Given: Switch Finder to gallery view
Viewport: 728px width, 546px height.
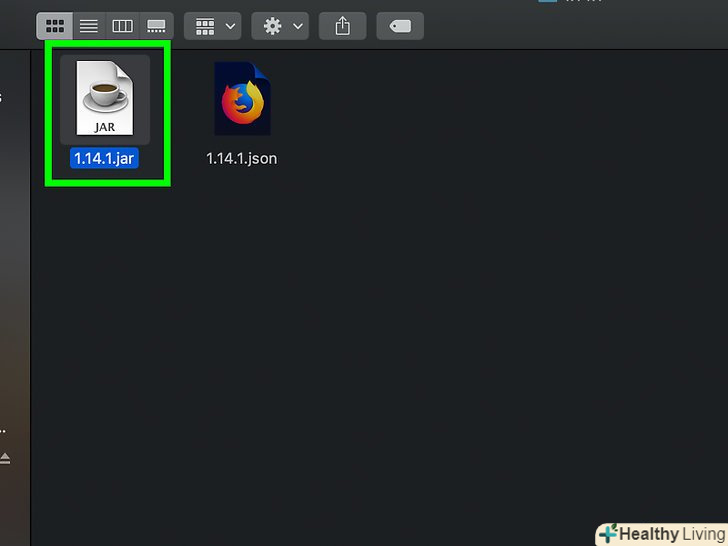Looking at the screenshot, I should point(156,26).
